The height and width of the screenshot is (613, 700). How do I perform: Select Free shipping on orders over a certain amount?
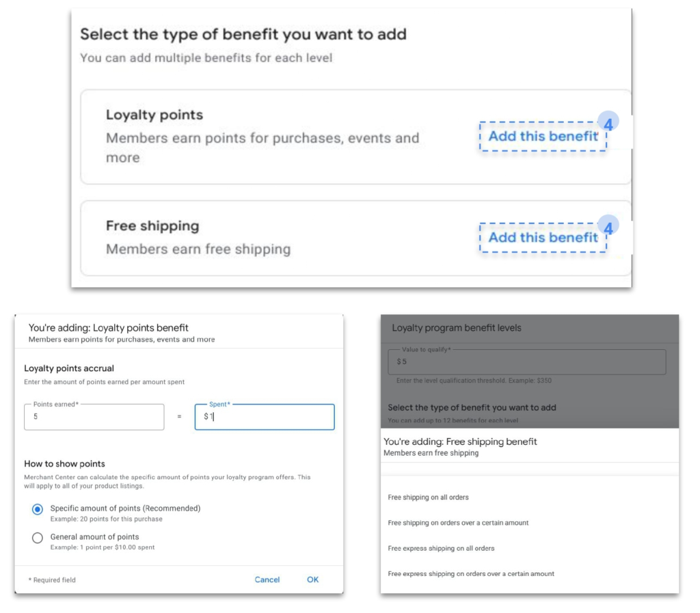tap(457, 523)
